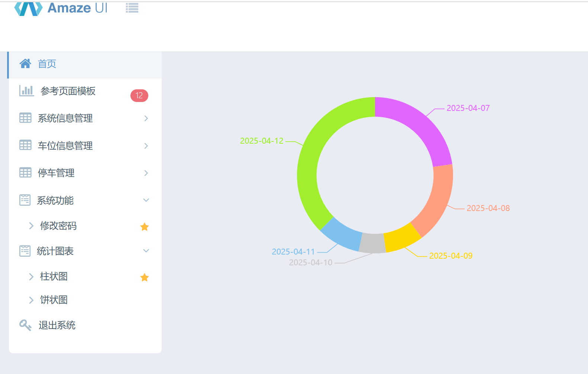Click the red 12 badge
The image size is (588, 374).
click(139, 96)
